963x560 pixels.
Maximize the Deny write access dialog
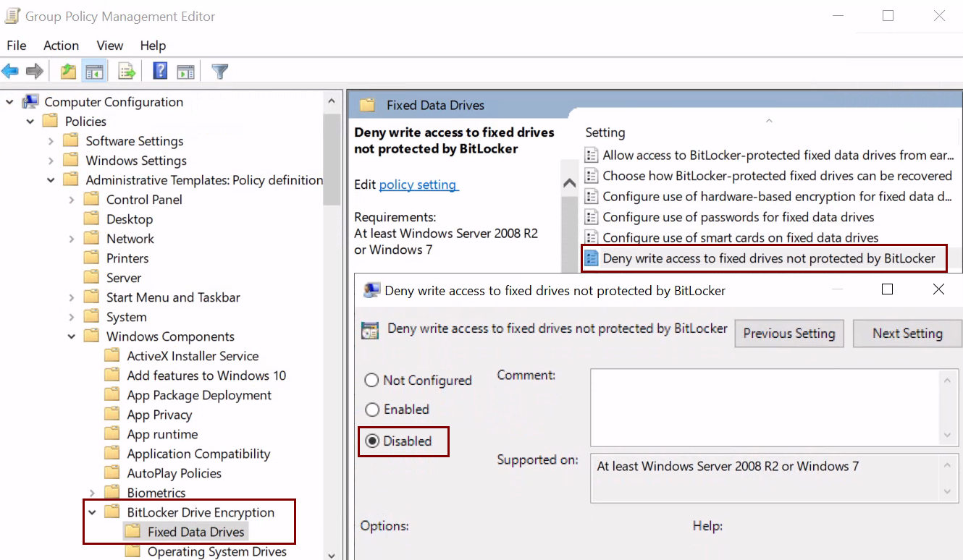coord(887,289)
